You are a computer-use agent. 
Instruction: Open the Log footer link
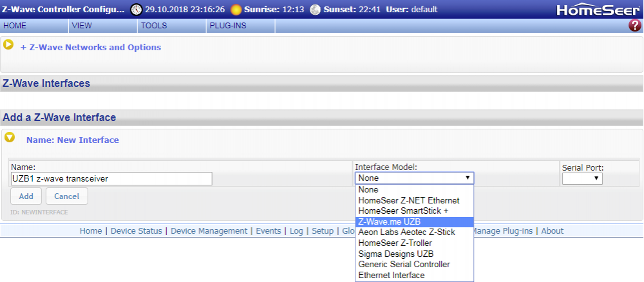[296, 230]
